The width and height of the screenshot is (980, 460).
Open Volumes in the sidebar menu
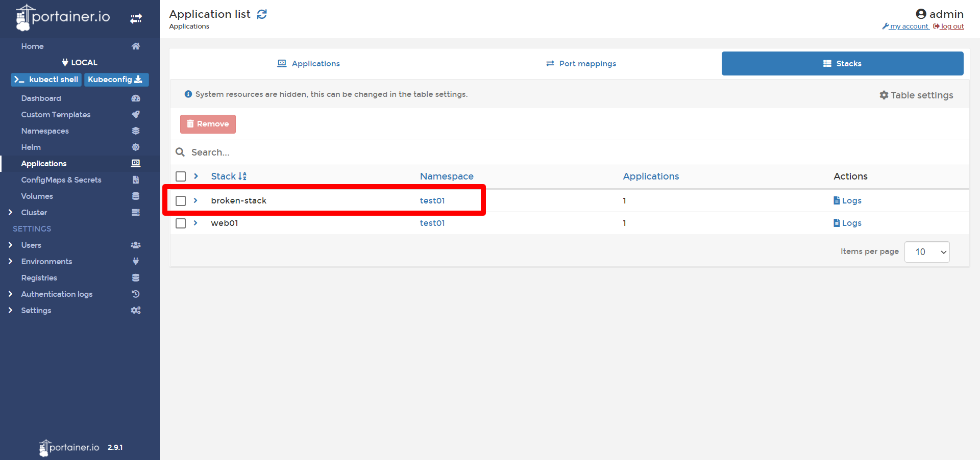[x=37, y=196]
